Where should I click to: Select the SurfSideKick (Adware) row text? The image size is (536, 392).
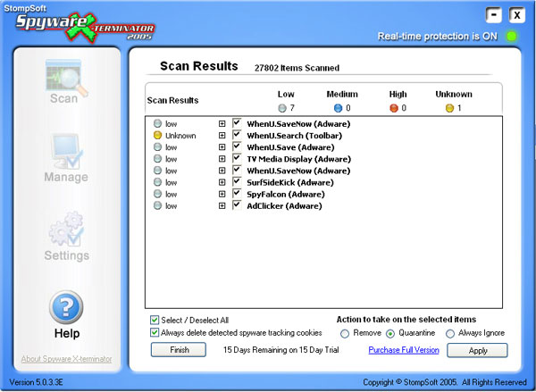290,182
